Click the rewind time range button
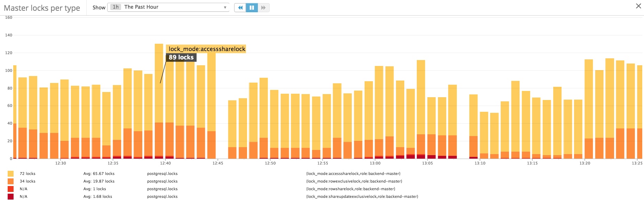This screenshot has width=644, height=202. coord(240,8)
